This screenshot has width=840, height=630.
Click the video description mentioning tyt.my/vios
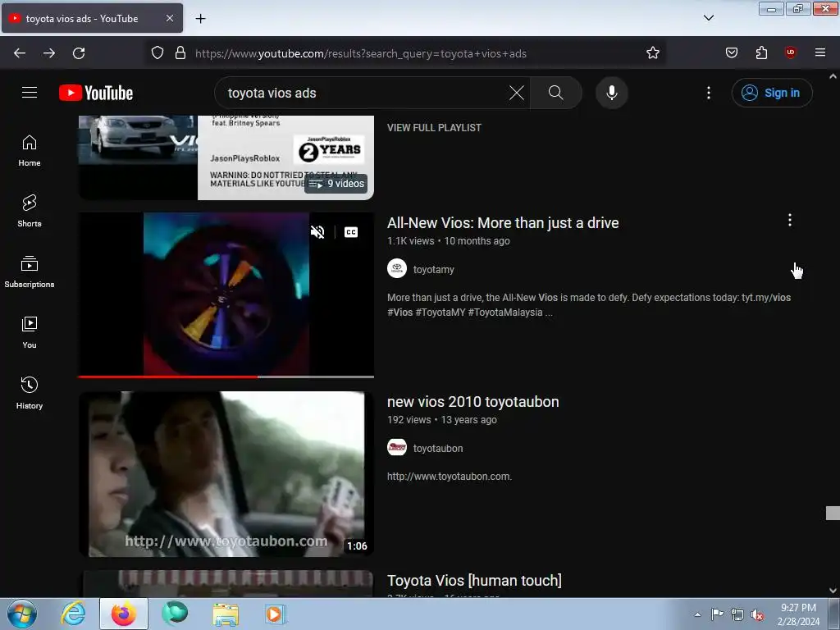[589, 305]
